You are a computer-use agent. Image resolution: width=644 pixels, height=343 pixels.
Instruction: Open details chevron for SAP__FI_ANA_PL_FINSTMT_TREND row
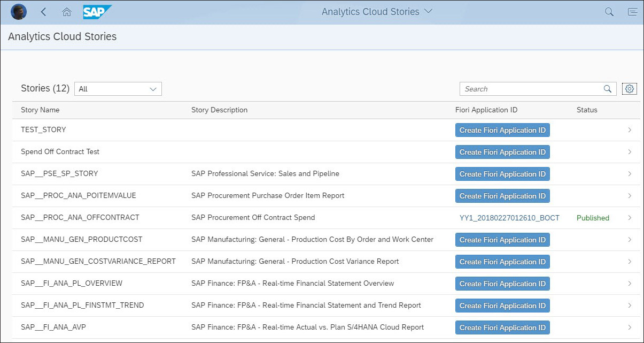pos(630,306)
